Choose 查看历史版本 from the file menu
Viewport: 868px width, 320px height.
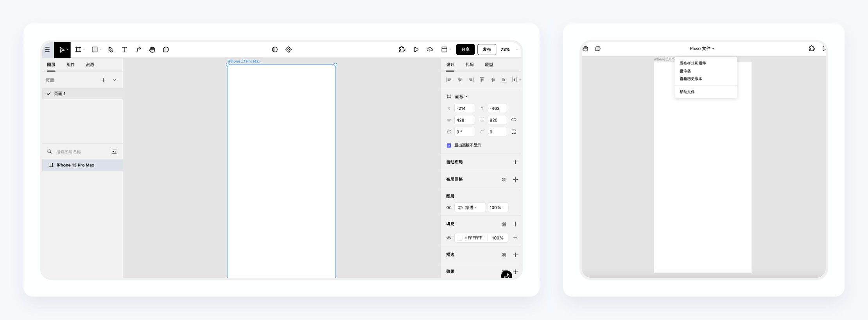tap(691, 79)
